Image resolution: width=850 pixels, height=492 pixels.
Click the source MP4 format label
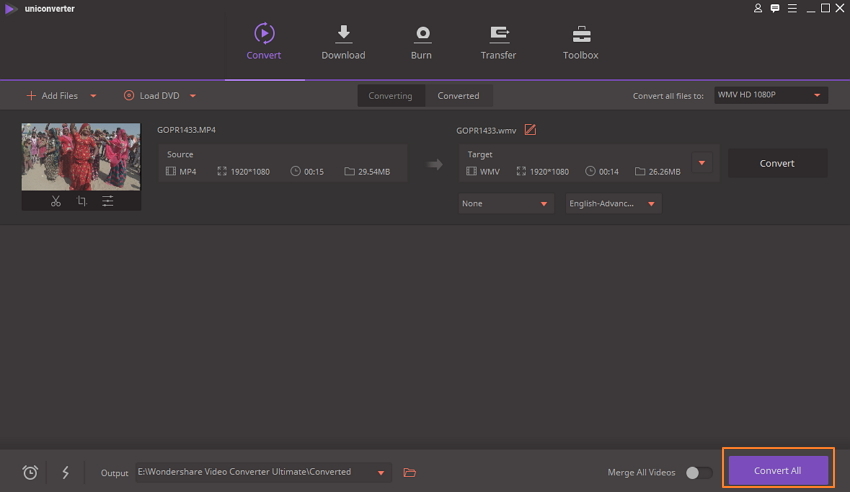click(181, 171)
